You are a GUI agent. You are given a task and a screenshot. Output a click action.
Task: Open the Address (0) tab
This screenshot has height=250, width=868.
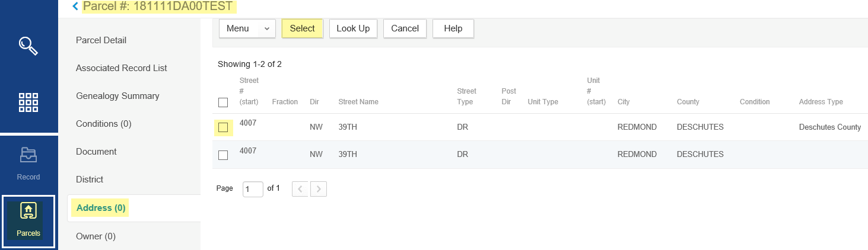101,208
